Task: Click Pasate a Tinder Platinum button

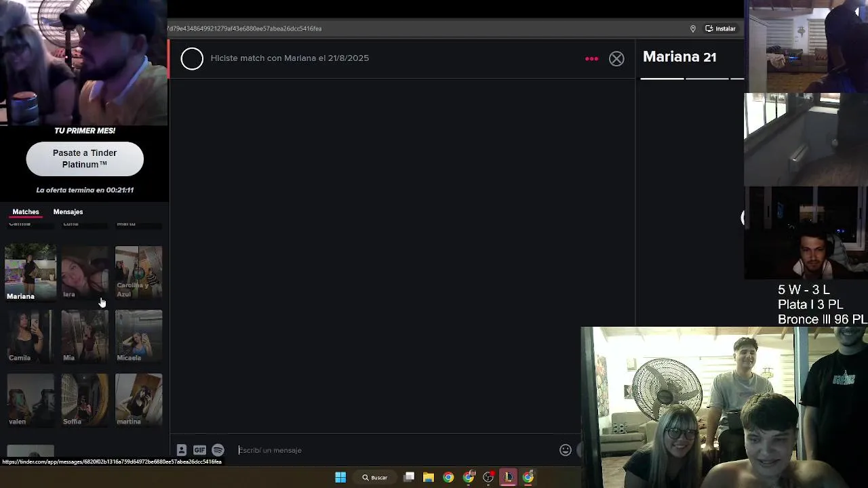Action: coord(85,159)
